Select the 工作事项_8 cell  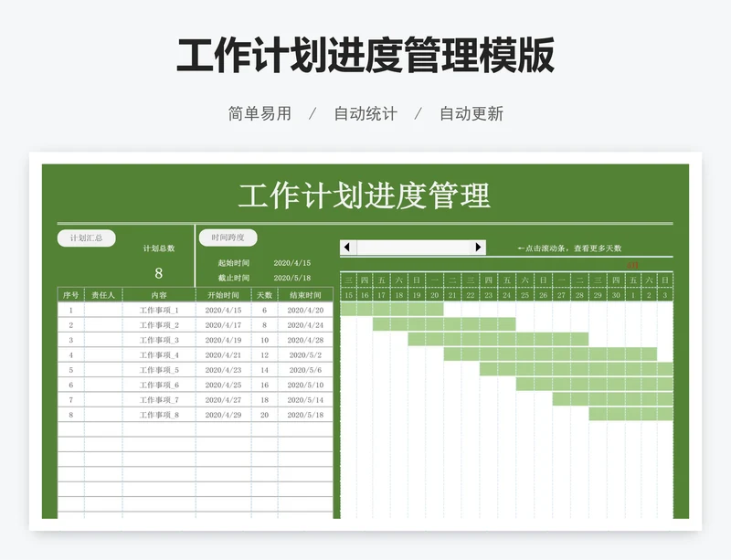click(158, 415)
